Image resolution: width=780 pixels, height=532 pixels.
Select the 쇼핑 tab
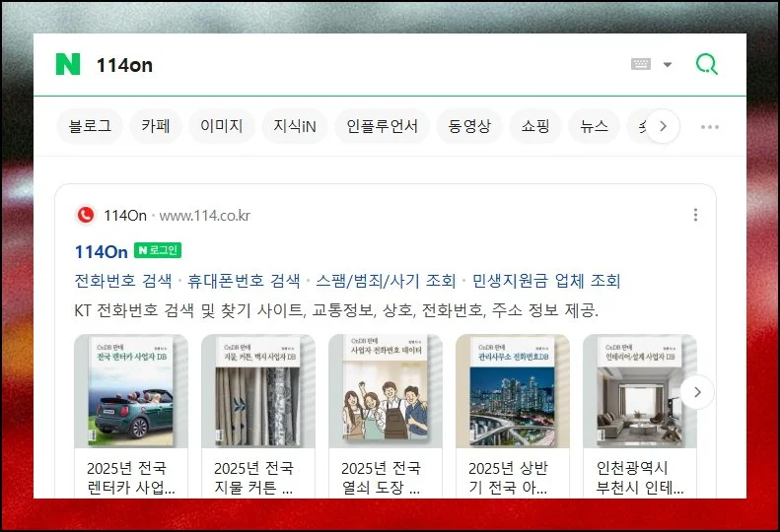point(535,126)
